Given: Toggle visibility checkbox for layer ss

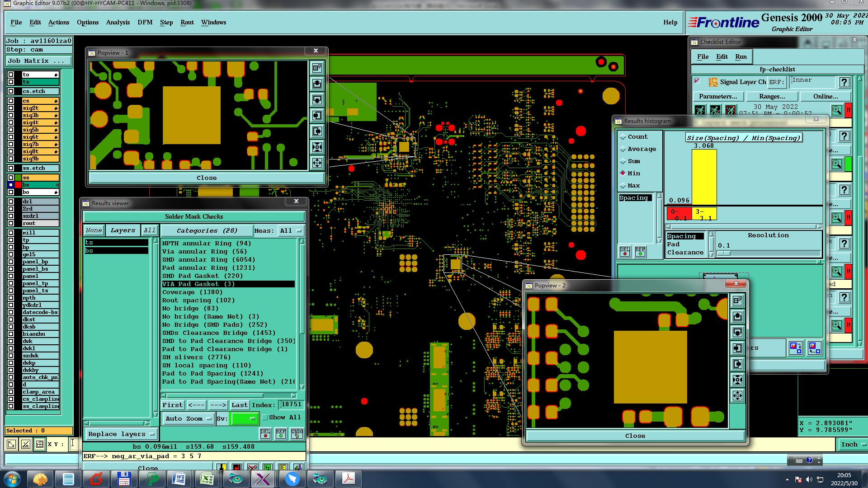Looking at the screenshot, I should point(11,178).
